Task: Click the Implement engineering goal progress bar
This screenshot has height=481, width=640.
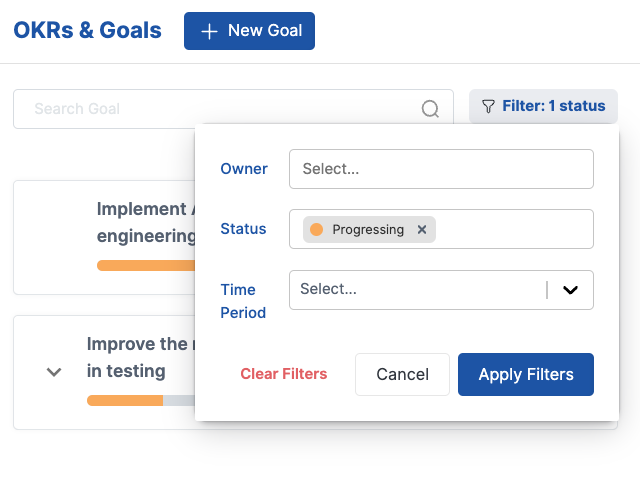Action: [146, 265]
